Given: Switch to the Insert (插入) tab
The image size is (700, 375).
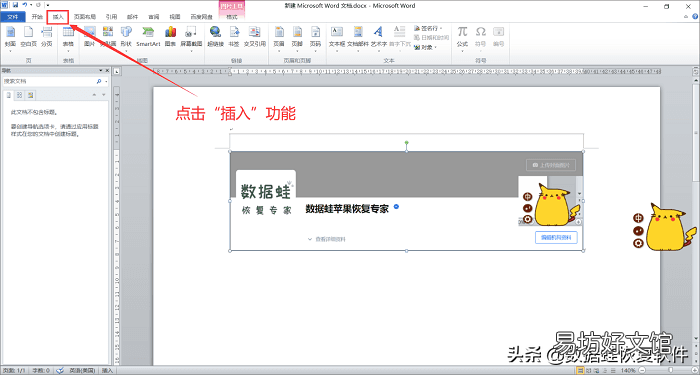Looking at the screenshot, I should click(58, 17).
